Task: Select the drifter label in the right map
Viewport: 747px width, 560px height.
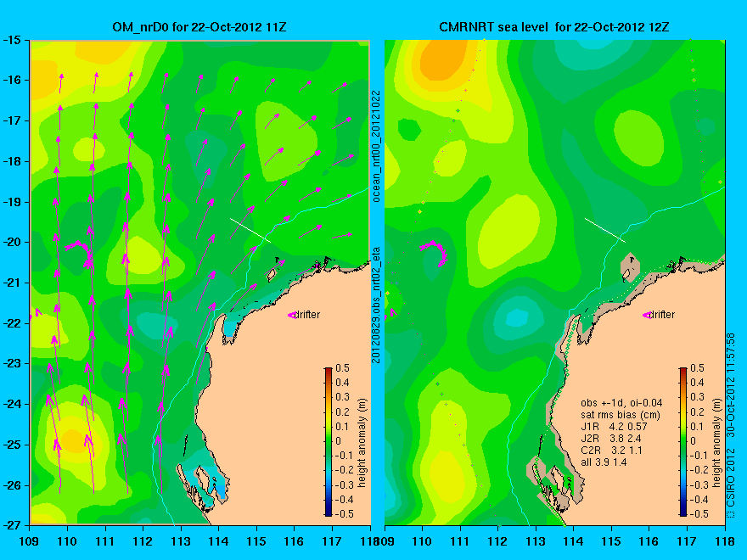Action: [x=662, y=315]
